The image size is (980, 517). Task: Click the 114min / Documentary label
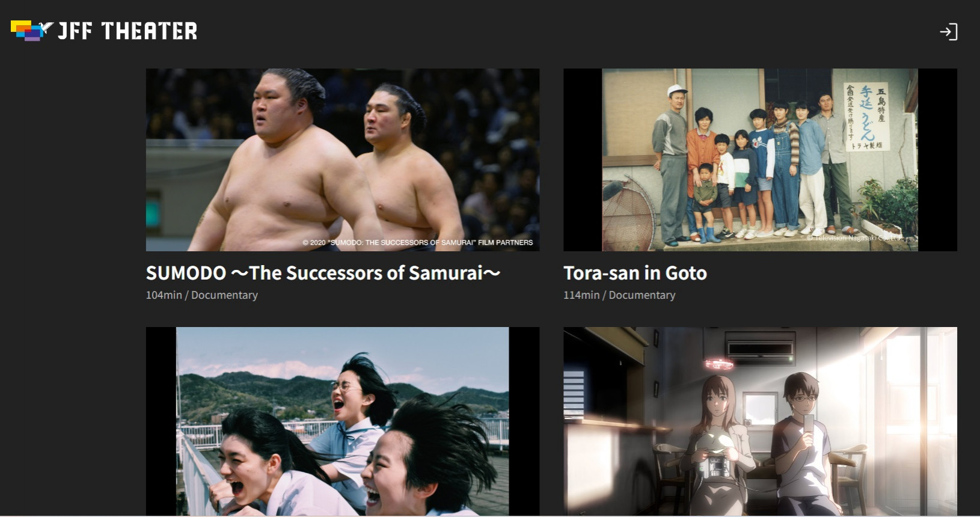pyautogui.click(x=619, y=295)
